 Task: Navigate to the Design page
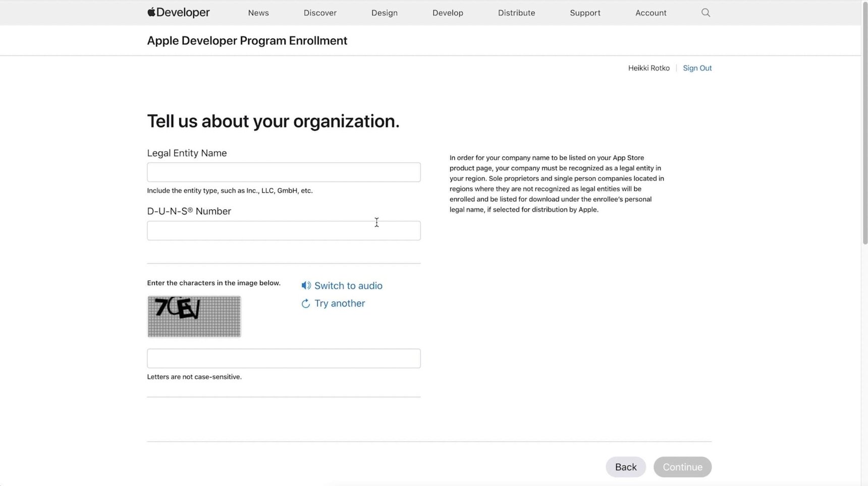(384, 13)
